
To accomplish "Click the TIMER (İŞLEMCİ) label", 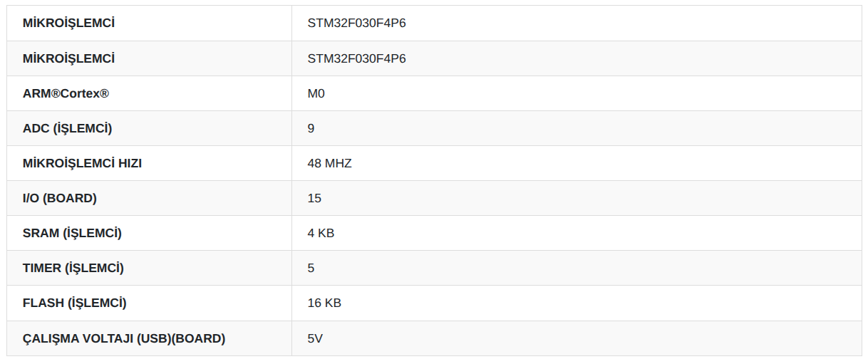I will click(x=73, y=268).
